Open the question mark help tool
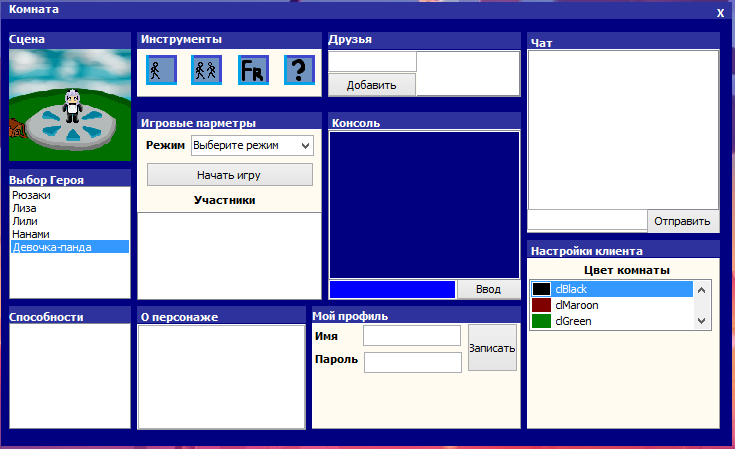Screen dimensions: 735x449 (x=299, y=70)
